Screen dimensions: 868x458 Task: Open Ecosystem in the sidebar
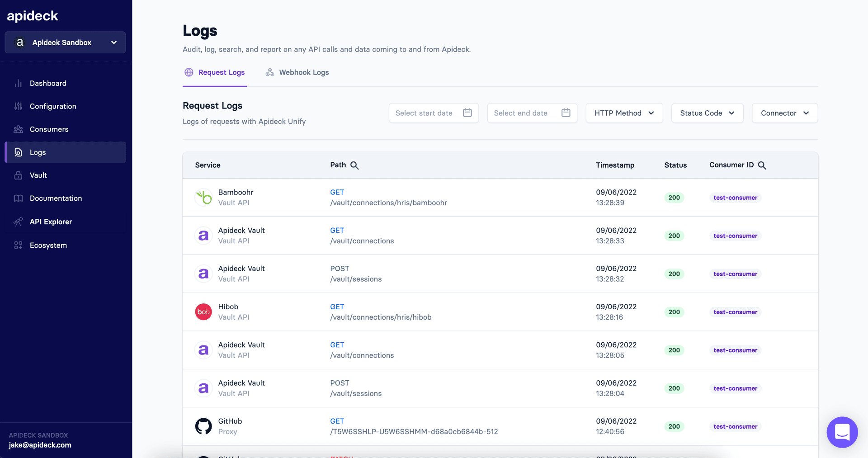65,245
